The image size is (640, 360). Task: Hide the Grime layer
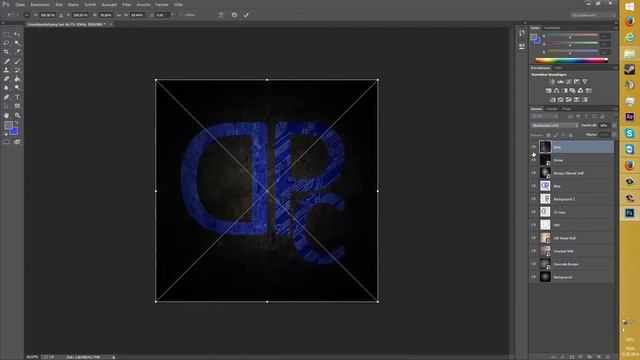(x=533, y=160)
